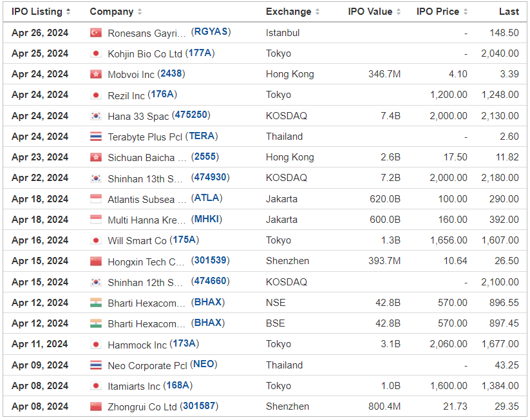Select company name Zhongrui Co Ltd
Screen dimensions: 530x420
point(142,406)
